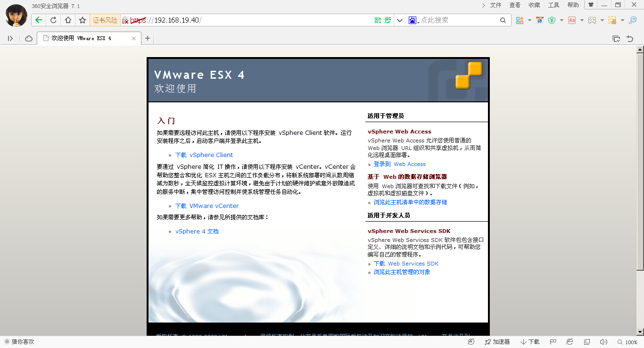Open the 文件 menu
Screen dimensions: 644x348
click(495, 5)
